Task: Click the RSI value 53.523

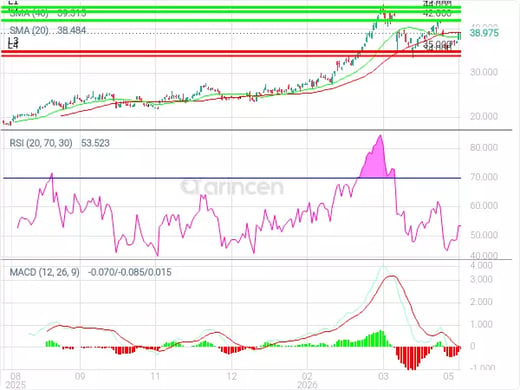Action: coord(95,143)
